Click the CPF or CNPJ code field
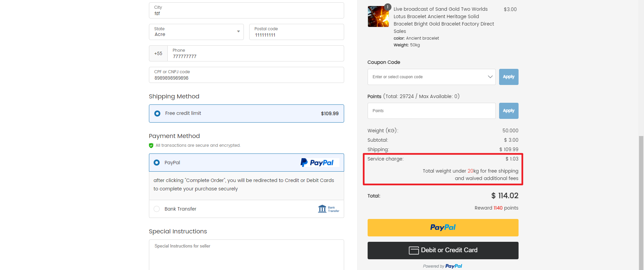Image resolution: width=644 pixels, height=270 pixels. click(x=246, y=75)
